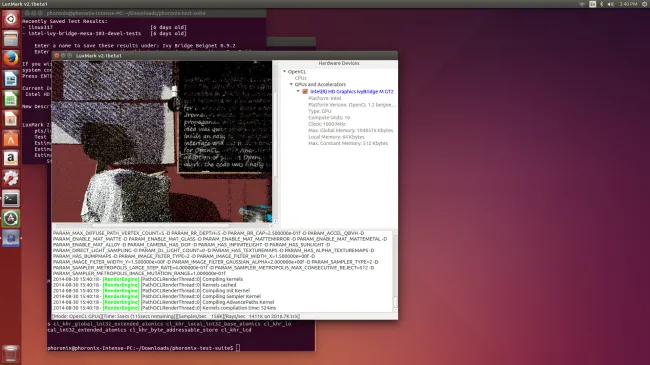Uncheck the Intel HD Graphics IvyBridge device
This screenshot has height=365, width=650.
[x=305, y=91]
